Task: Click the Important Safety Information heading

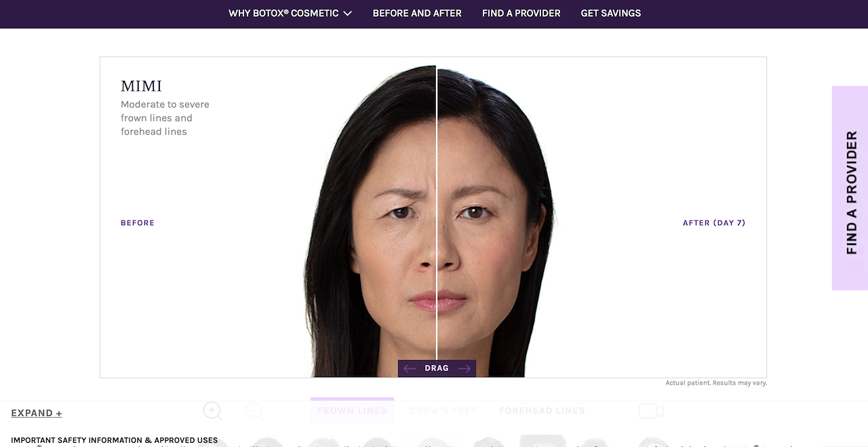Action: coord(115,441)
